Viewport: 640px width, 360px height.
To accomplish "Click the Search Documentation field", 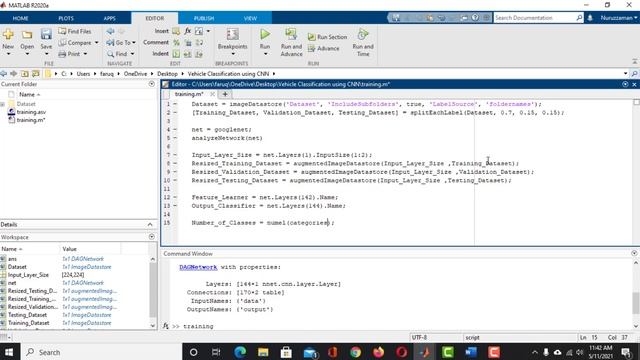I will [535, 18].
